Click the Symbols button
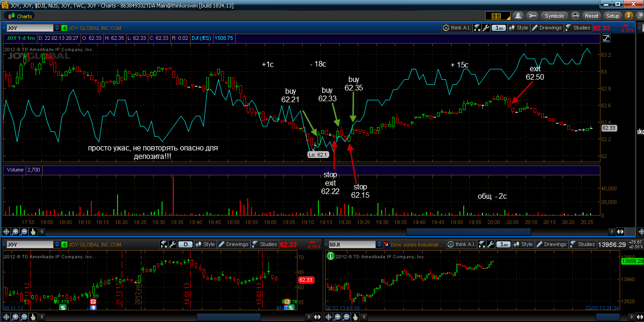644x322 pixels. 554,16
